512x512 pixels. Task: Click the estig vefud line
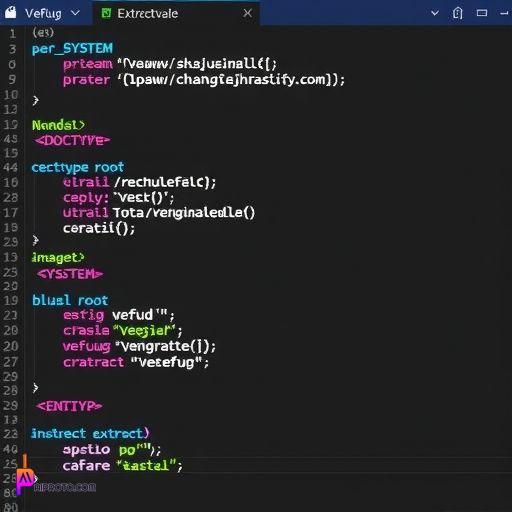coord(119,315)
